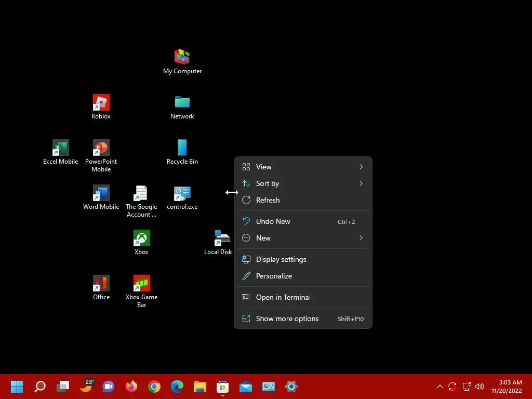
Task: Choose Open in Terminal
Action: pos(303,298)
